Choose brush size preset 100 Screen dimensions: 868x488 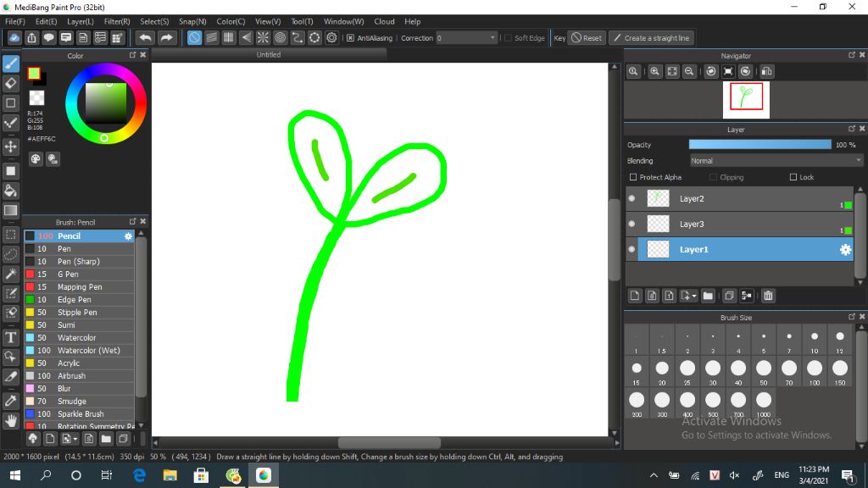pos(815,372)
